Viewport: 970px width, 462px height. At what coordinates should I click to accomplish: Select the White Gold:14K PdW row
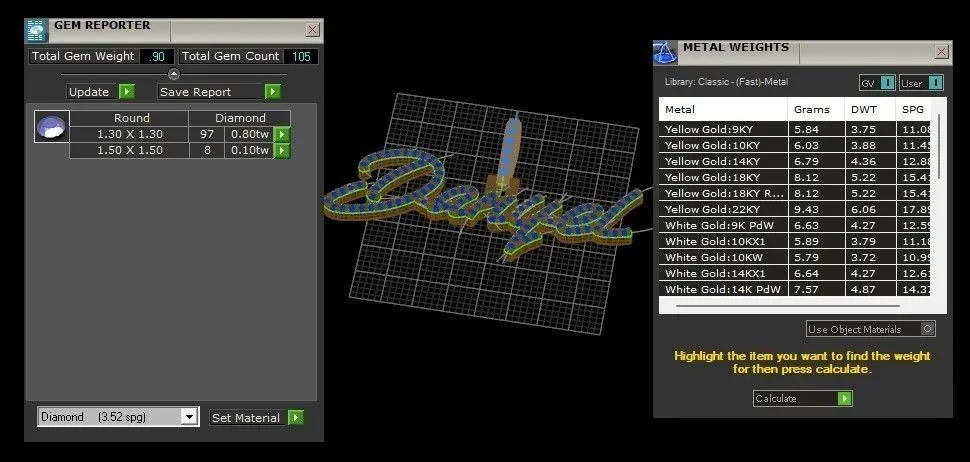point(795,289)
